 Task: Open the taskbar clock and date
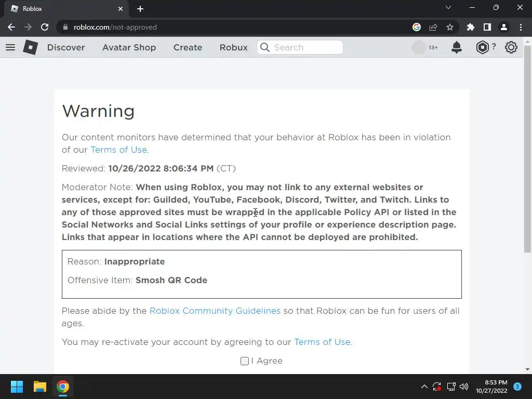491,387
